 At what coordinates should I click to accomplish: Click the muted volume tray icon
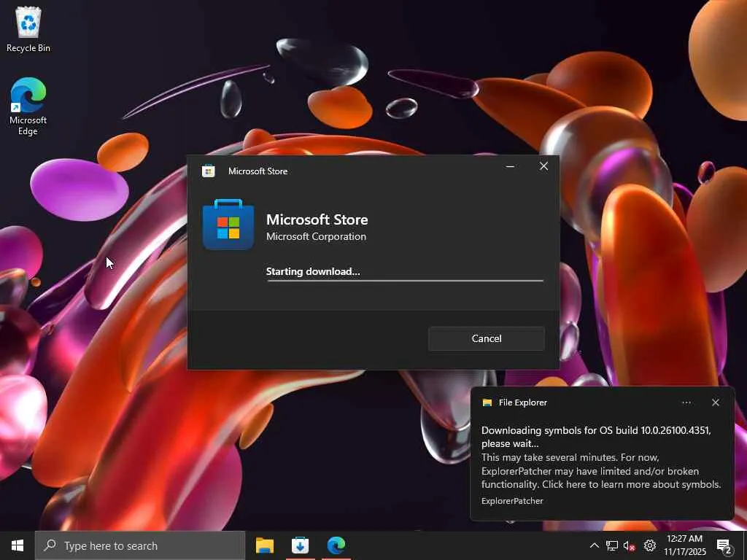630,545
